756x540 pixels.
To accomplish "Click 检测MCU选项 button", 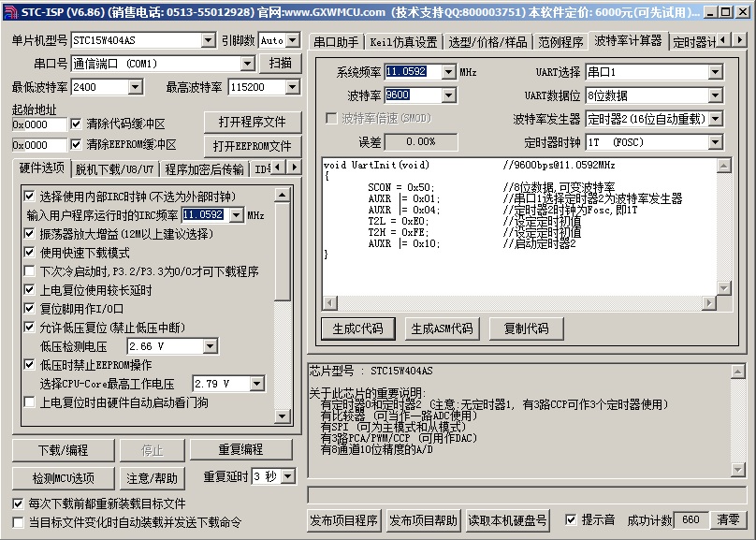I will click(64, 478).
